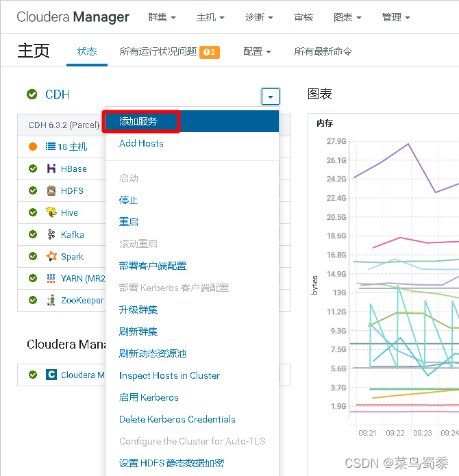Open the HBase service link

pos(74,168)
